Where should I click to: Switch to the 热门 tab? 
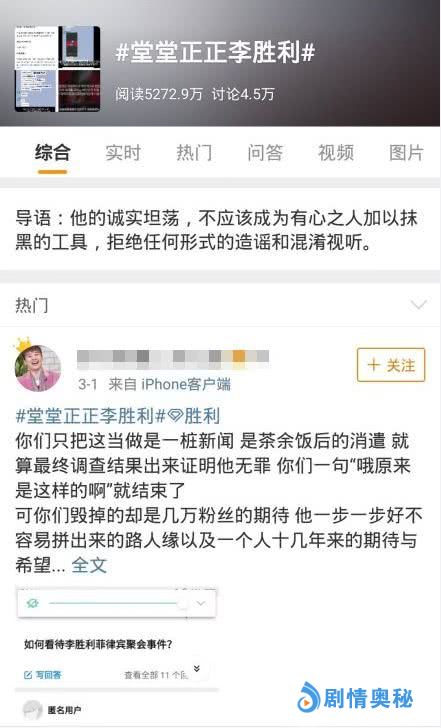(194, 152)
